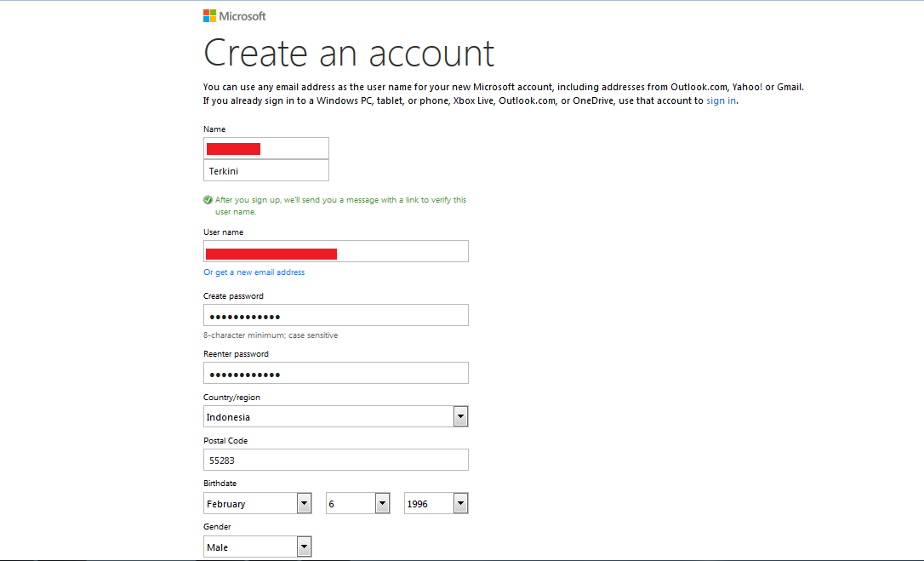Open the birth year selector showing 1996

coord(436,503)
